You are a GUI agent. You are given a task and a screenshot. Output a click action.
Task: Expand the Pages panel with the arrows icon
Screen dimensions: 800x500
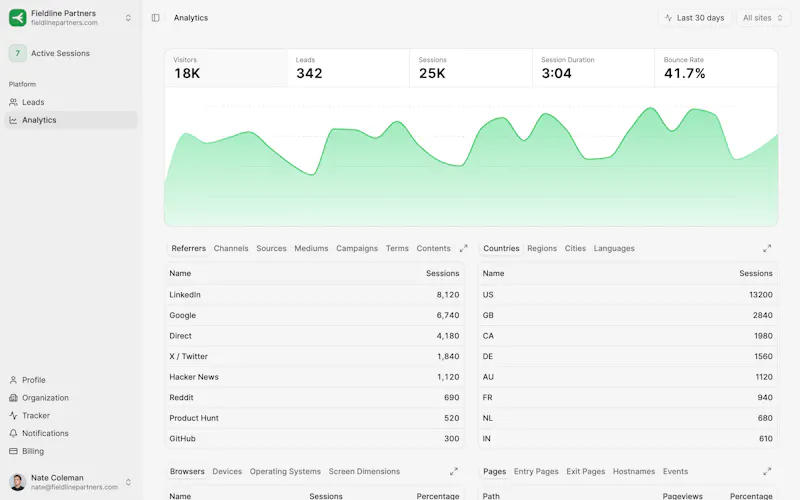pos(767,471)
